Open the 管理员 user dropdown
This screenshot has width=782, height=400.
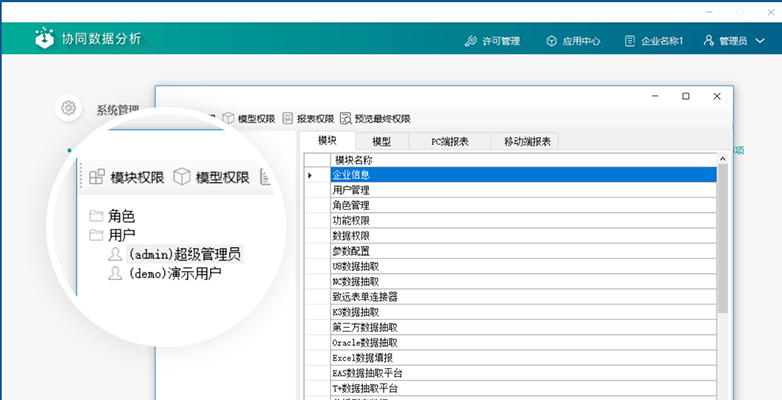(733, 41)
